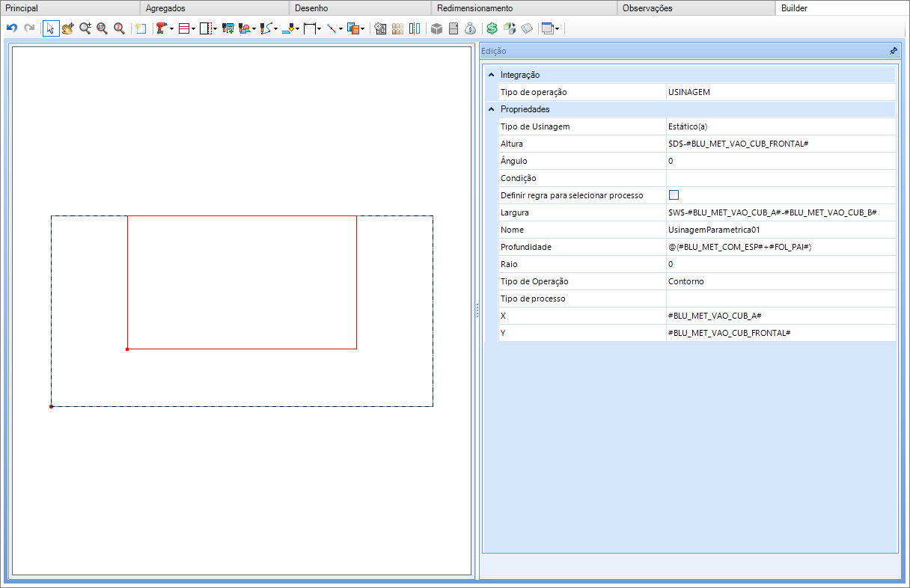Click the Raio value field
The image size is (910, 588).
[781, 264]
